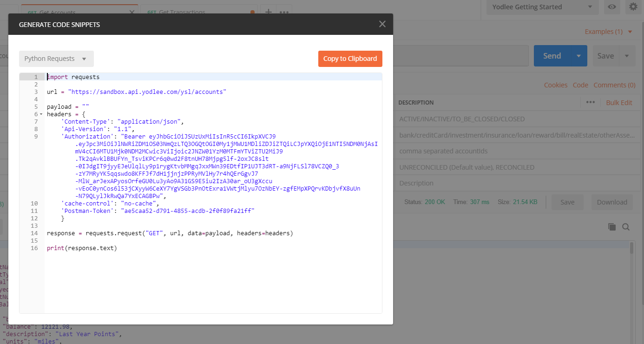Click the environment quick look eye icon
This screenshot has width=644, height=344.
pyautogui.click(x=612, y=7)
